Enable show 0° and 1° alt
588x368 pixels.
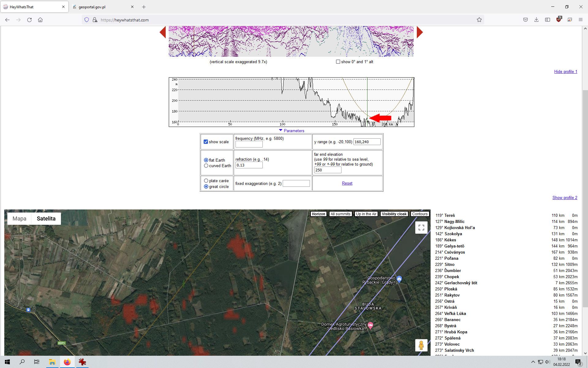pyautogui.click(x=338, y=62)
